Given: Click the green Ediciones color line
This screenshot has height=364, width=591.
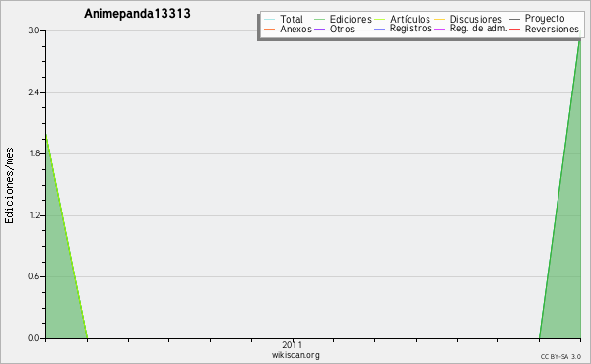Looking at the screenshot, I should pos(319,20).
